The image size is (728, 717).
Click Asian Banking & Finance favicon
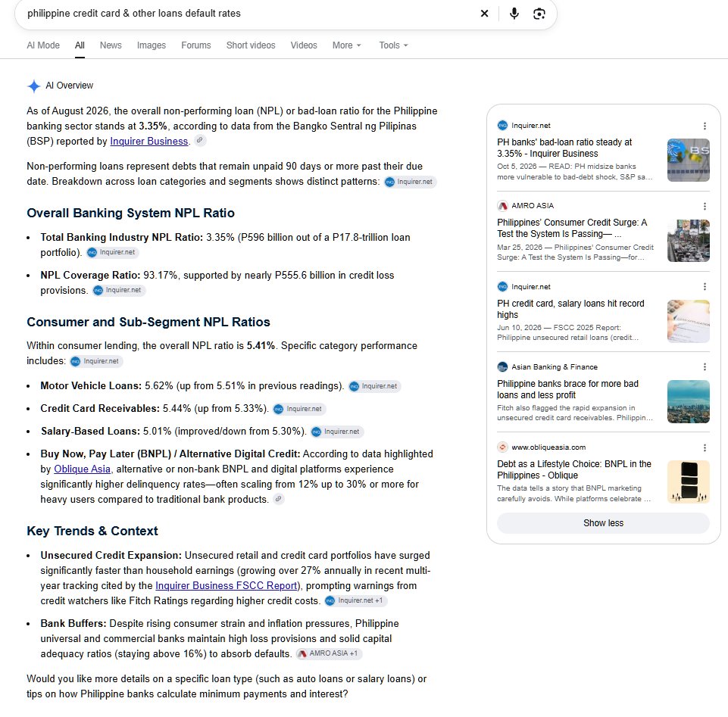point(502,367)
